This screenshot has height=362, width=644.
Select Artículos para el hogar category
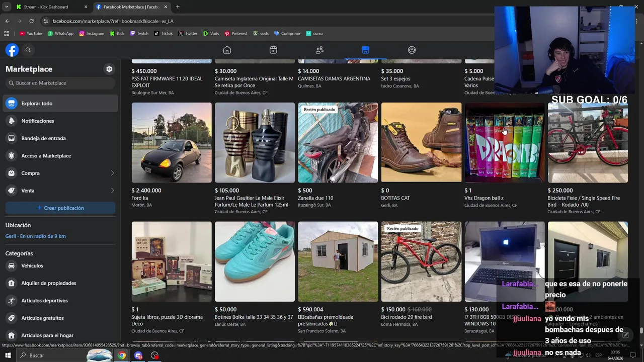point(60,335)
